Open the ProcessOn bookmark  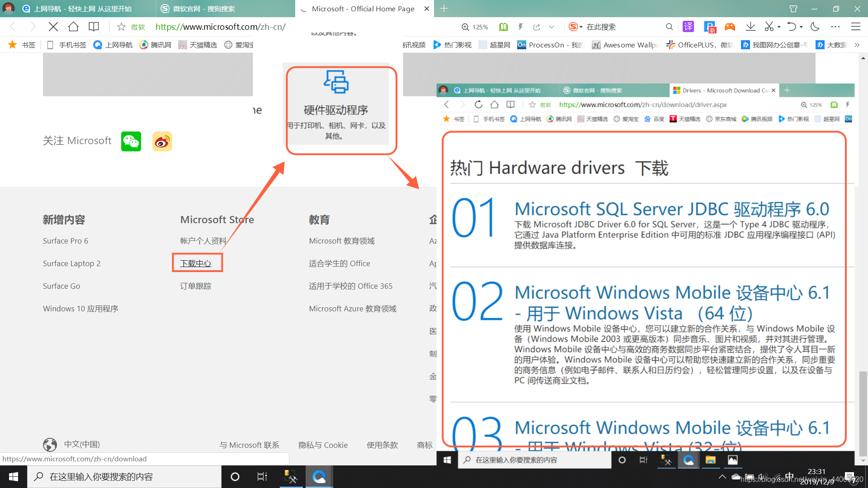coord(550,45)
